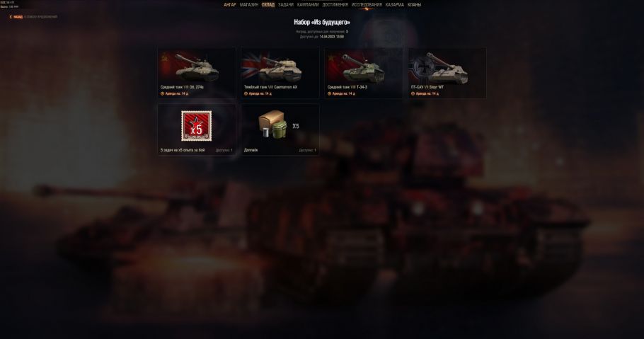Select the Steyr WT tank destroyer image
The height and width of the screenshot is (339, 644).
pos(448,68)
